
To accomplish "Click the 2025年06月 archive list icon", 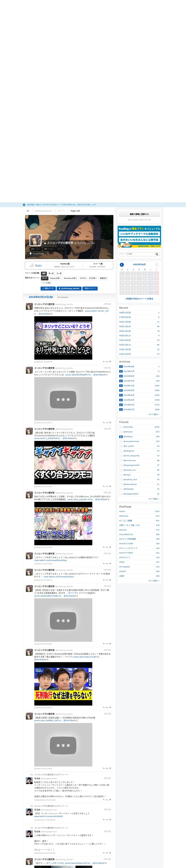I will click(121, 376).
